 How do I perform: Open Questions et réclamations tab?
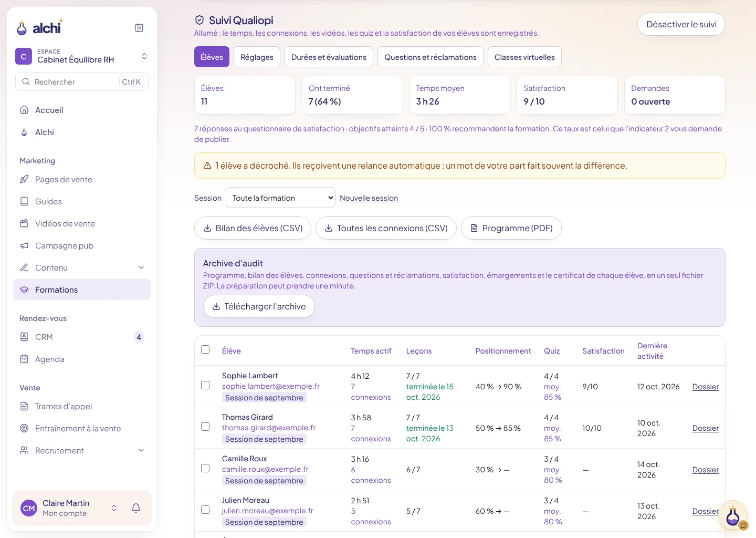pos(430,57)
